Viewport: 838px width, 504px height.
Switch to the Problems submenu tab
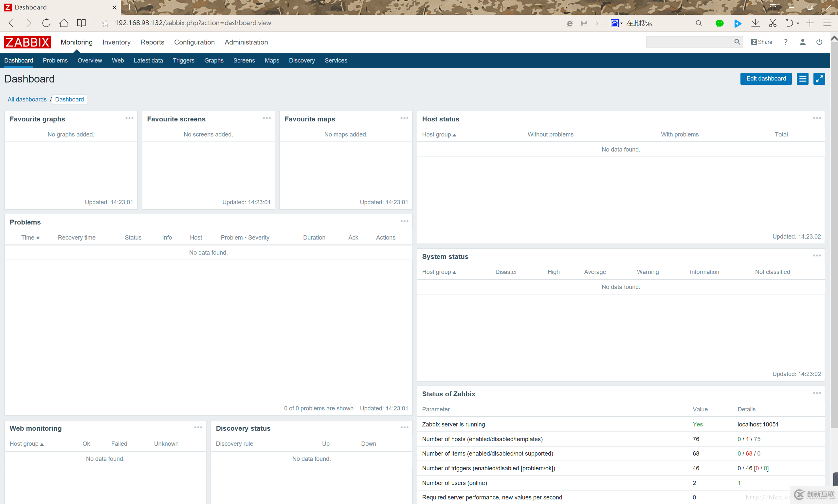(55, 61)
